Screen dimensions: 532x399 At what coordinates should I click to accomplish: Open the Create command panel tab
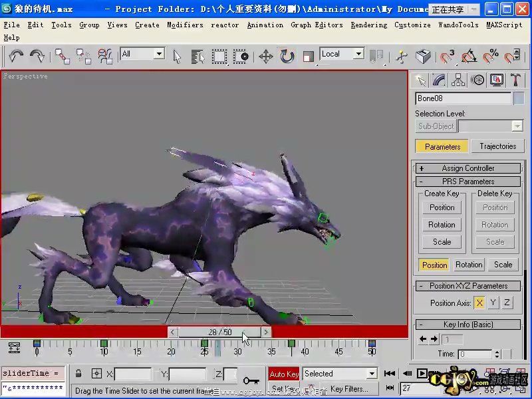[x=420, y=80]
